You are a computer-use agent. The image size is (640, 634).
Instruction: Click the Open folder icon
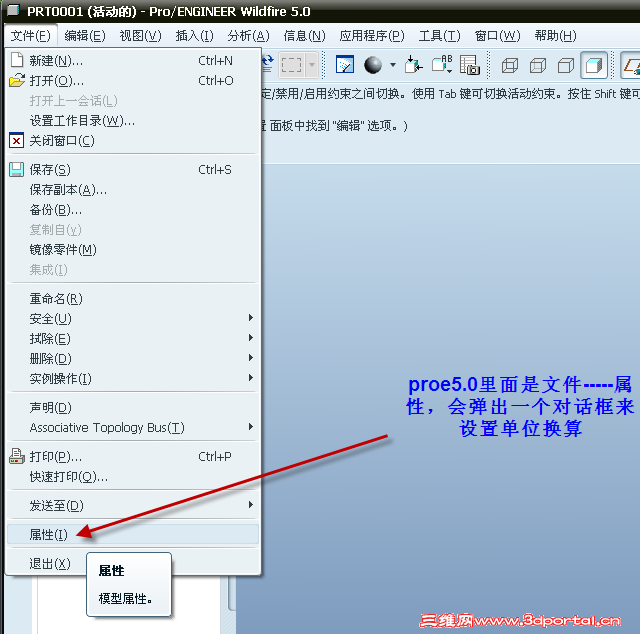pos(17,80)
